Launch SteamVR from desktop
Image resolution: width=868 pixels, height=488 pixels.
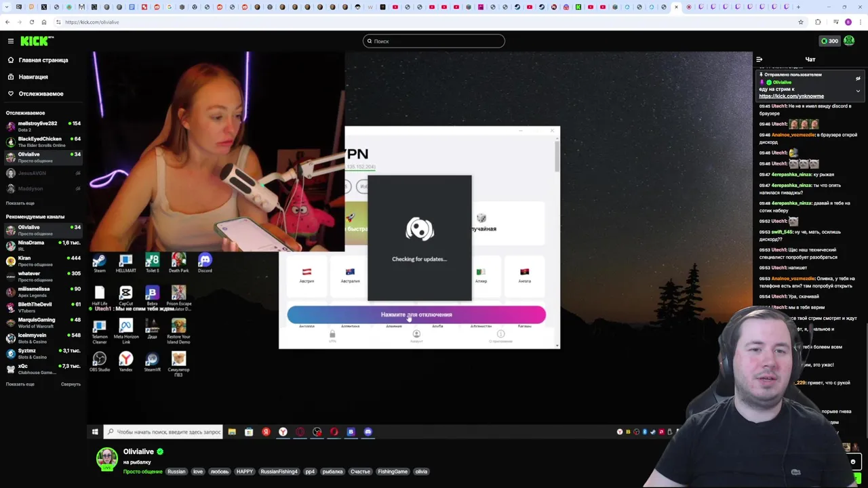pyautogui.click(x=152, y=362)
